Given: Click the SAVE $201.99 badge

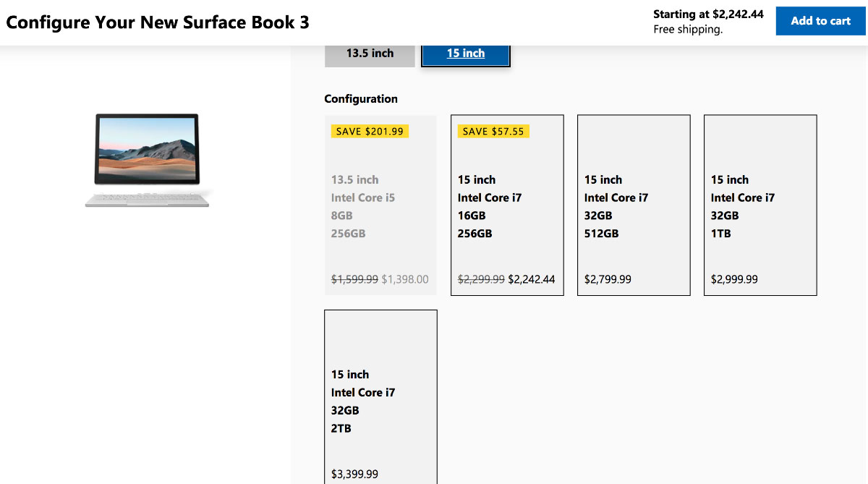Looking at the screenshot, I should 370,132.
